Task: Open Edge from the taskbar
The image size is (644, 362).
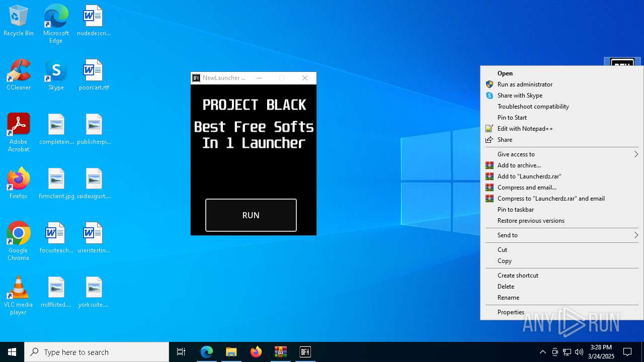Action: [x=207, y=352]
